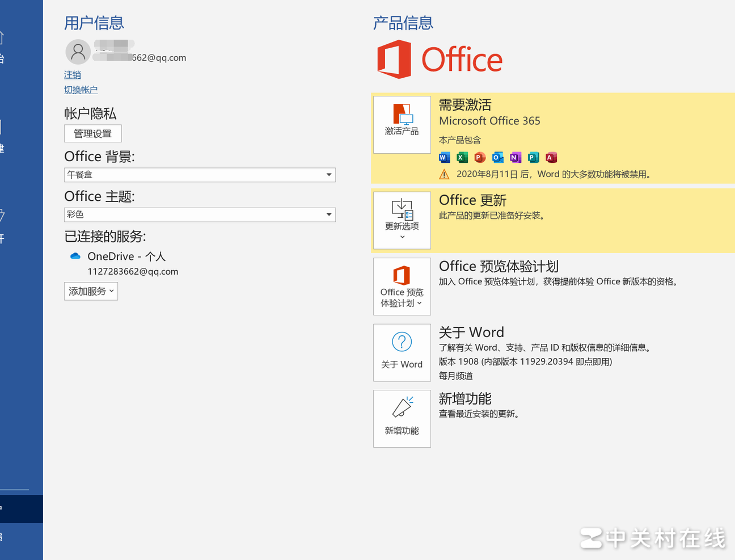Click the user avatar picture
The width and height of the screenshot is (735, 560).
coord(78,52)
